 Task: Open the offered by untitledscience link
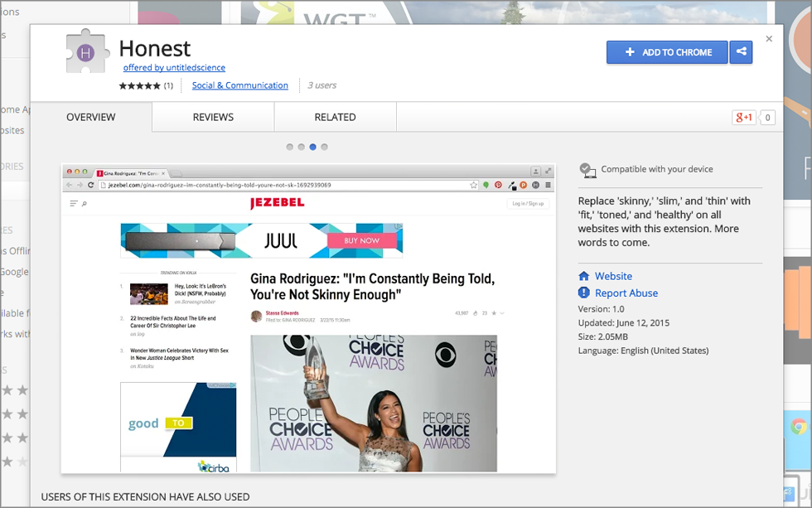[174, 67]
